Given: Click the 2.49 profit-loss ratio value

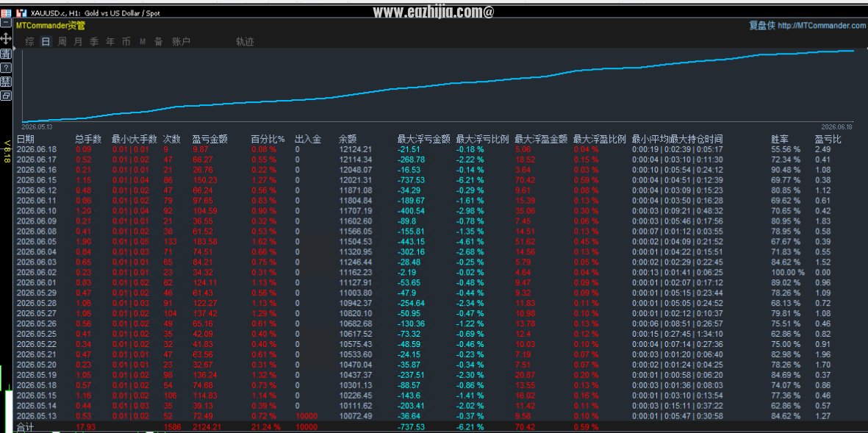Looking at the screenshot, I should click(x=822, y=149).
